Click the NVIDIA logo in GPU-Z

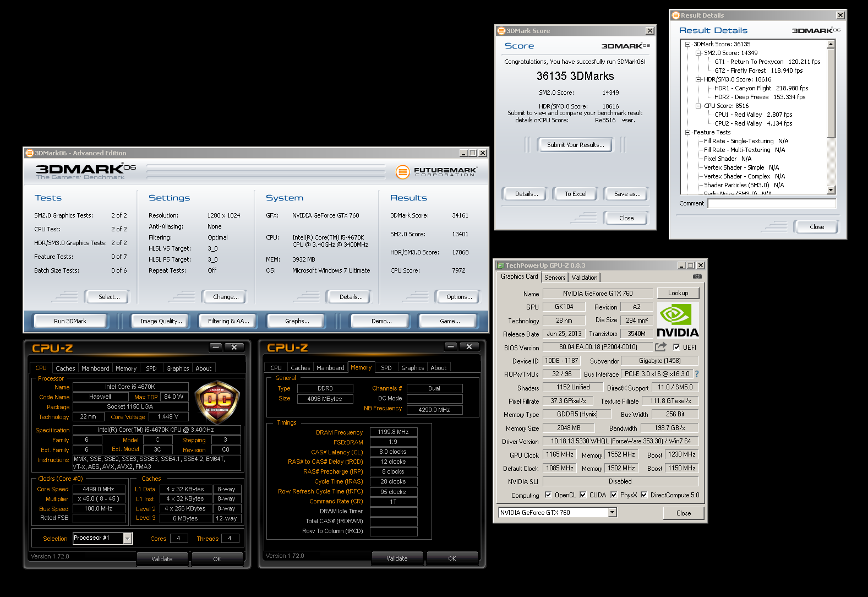[678, 321]
